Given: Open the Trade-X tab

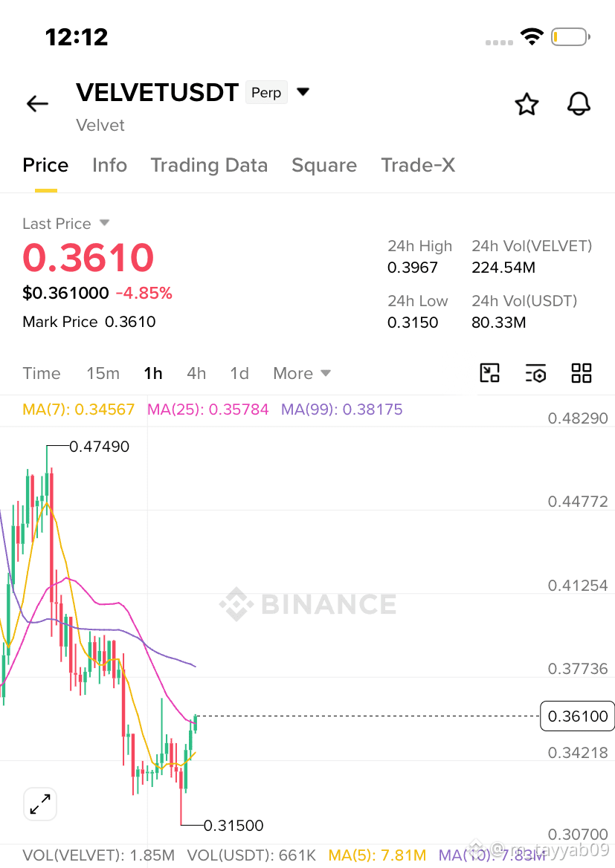Looking at the screenshot, I should pos(418,165).
